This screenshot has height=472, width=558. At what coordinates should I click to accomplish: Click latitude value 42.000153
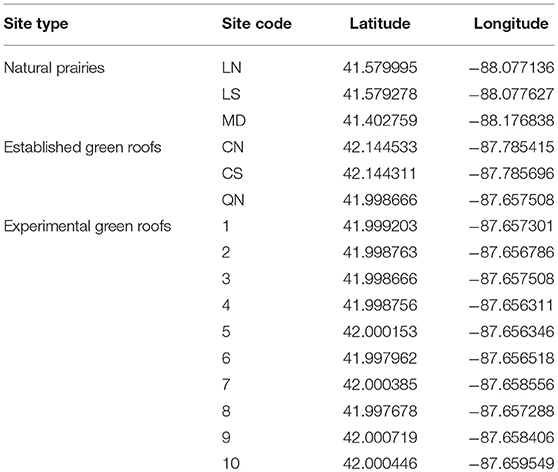pos(380,332)
